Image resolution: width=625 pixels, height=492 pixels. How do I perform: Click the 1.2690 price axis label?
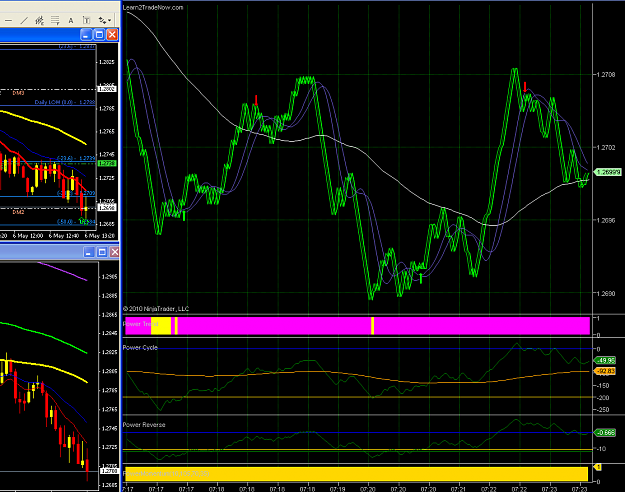(x=605, y=293)
